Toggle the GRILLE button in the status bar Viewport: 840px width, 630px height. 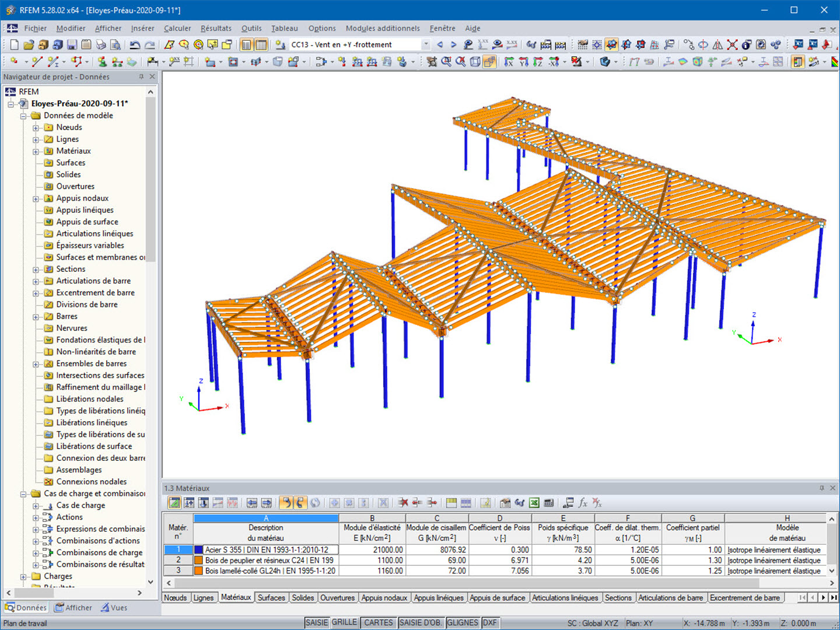click(x=344, y=622)
